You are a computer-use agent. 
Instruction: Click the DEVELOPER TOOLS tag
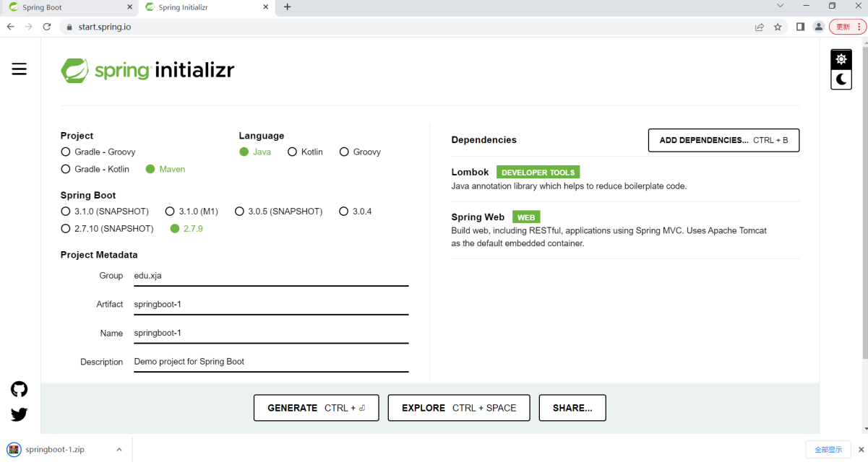(x=538, y=173)
